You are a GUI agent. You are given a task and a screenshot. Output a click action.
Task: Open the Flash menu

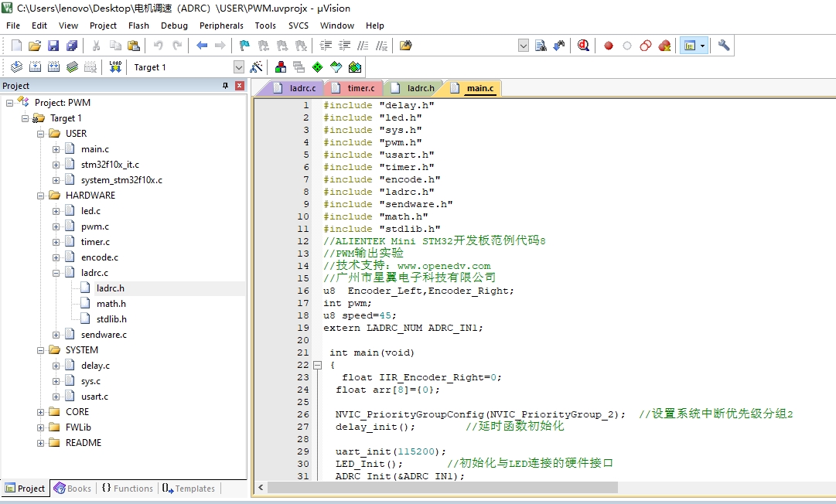[138, 26]
